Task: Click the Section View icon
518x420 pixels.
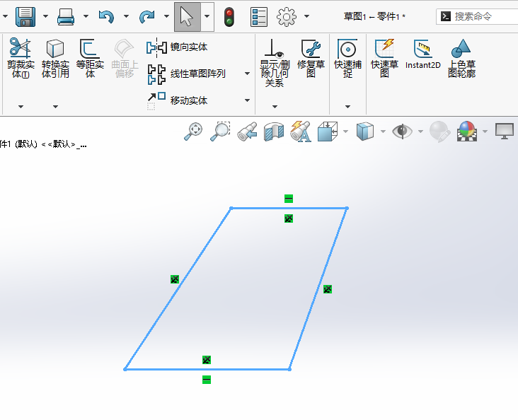Action: click(274, 132)
